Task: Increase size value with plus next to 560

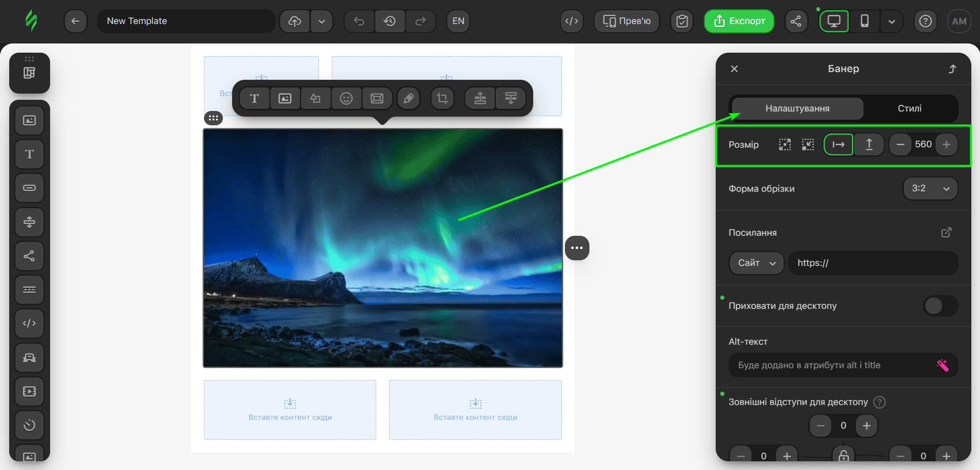Action: (946, 145)
